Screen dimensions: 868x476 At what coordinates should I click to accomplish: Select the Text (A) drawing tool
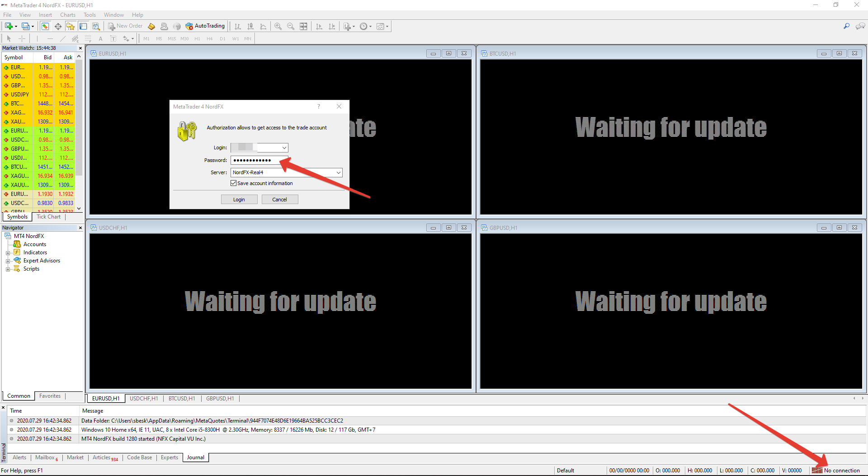click(100, 38)
